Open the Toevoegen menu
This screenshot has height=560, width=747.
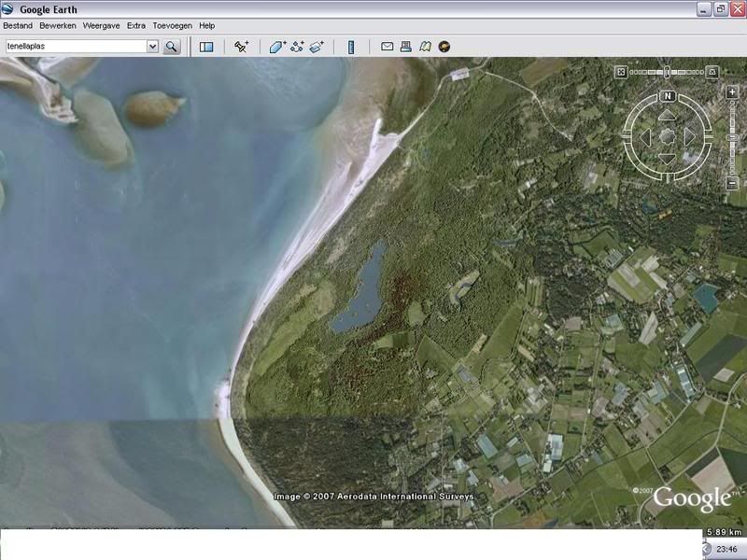tap(173, 26)
